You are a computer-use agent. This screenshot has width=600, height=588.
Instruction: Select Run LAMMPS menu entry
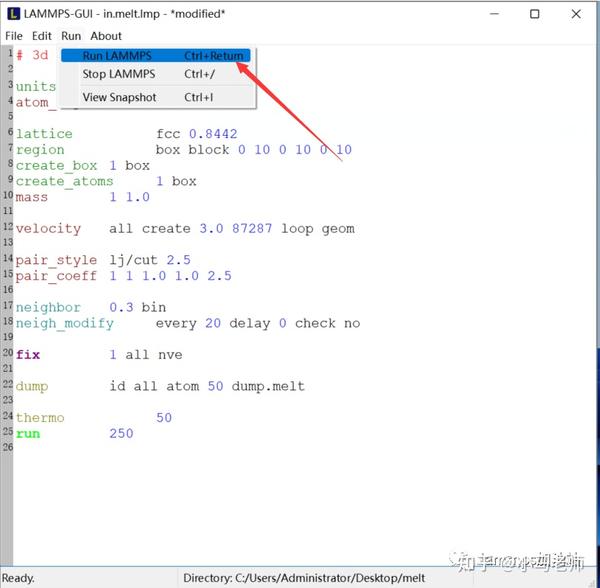click(x=156, y=56)
